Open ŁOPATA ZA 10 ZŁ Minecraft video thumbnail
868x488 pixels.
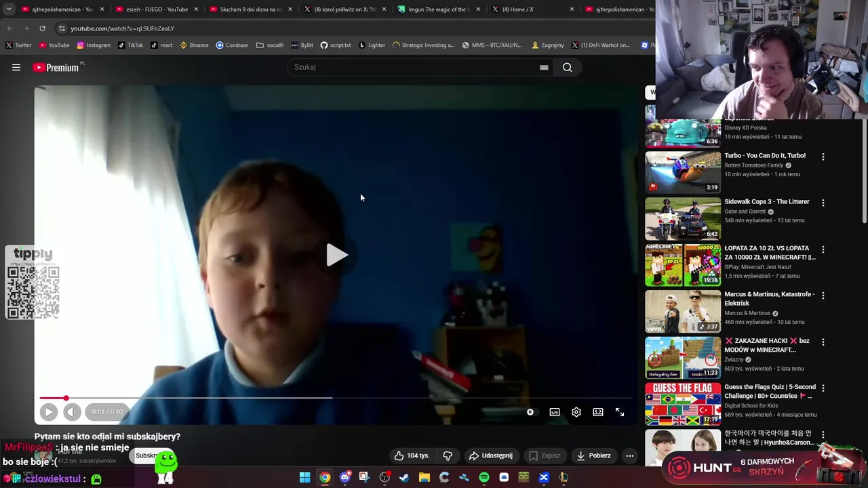(x=683, y=264)
